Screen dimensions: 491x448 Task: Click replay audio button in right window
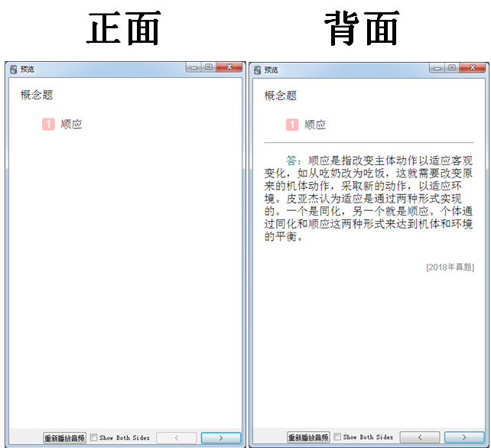click(308, 437)
